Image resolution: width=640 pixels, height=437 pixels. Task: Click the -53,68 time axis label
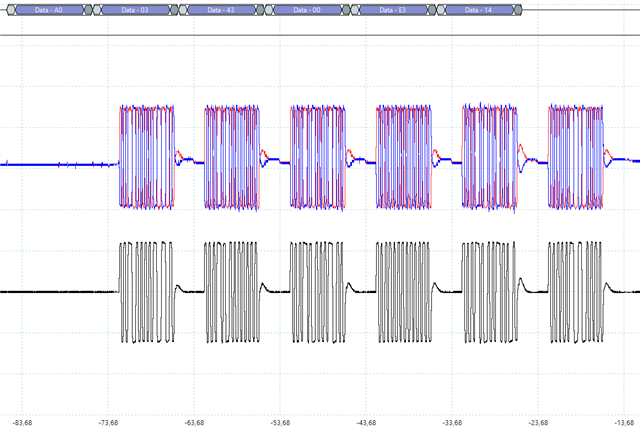pyautogui.click(x=280, y=423)
